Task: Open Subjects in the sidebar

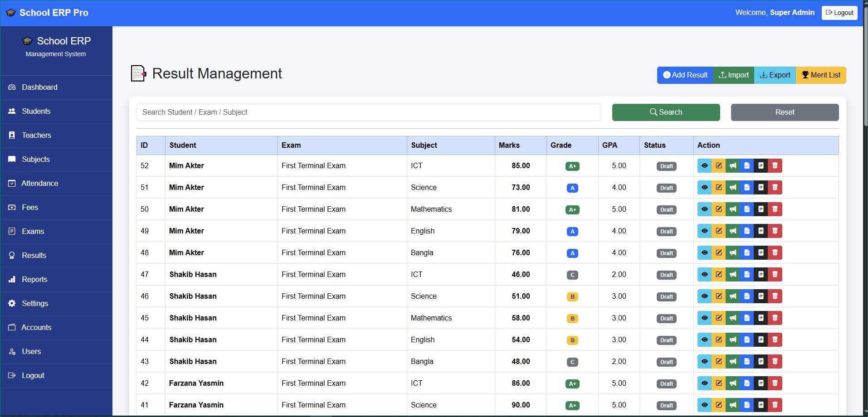Action: tap(56, 160)
